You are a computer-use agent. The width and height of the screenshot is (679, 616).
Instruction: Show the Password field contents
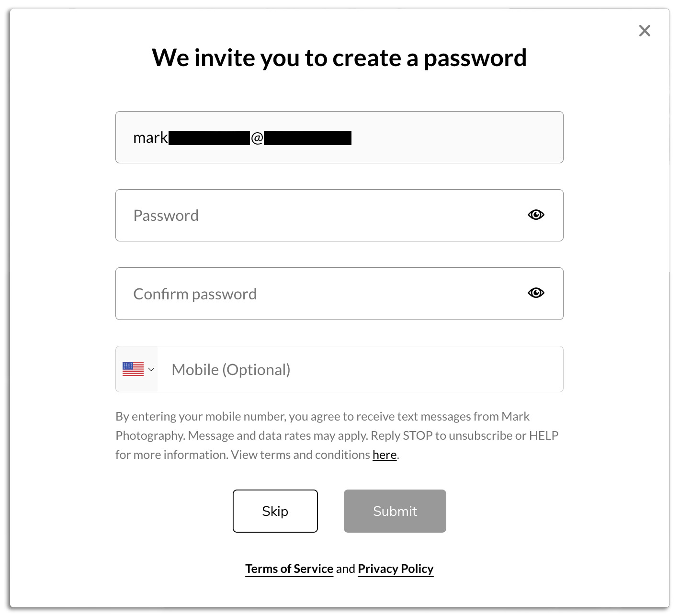pyautogui.click(x=536, y=215)
